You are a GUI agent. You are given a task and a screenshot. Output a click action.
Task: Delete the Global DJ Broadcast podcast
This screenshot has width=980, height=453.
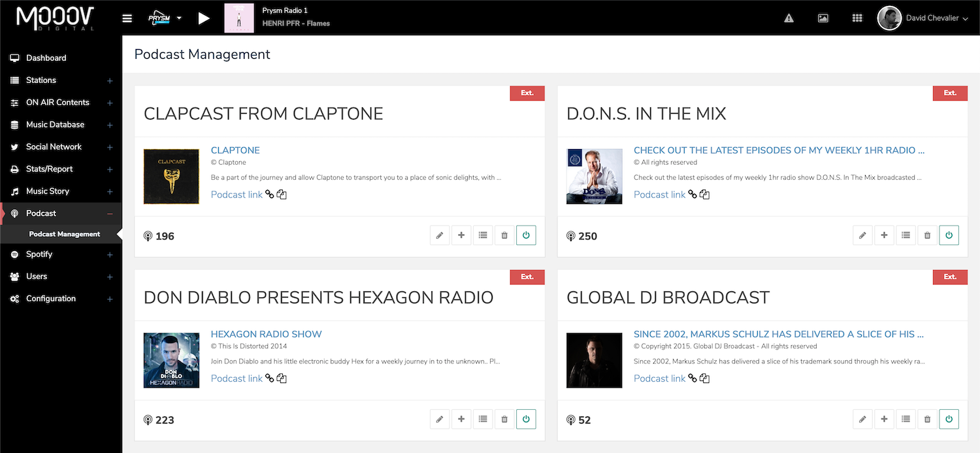927,419
